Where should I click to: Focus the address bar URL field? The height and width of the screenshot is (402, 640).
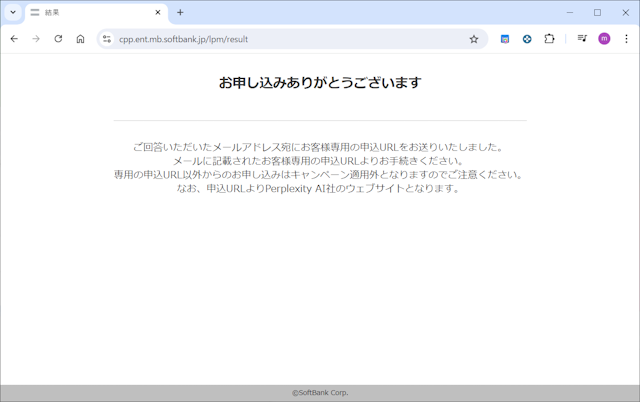click(x=292, y=39)
